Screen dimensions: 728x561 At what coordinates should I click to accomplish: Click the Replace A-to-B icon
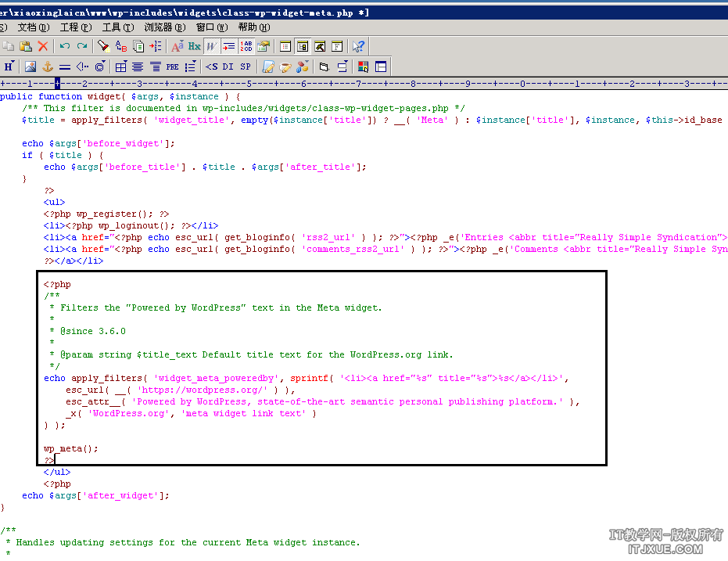tap(120, 46)
